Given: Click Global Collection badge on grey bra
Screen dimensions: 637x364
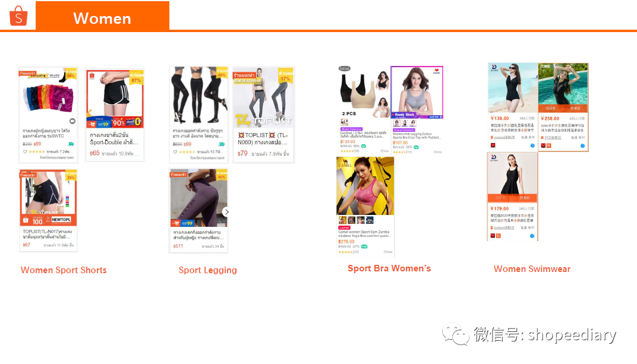Looking at the screenshot, I should (x=404, y=130).
